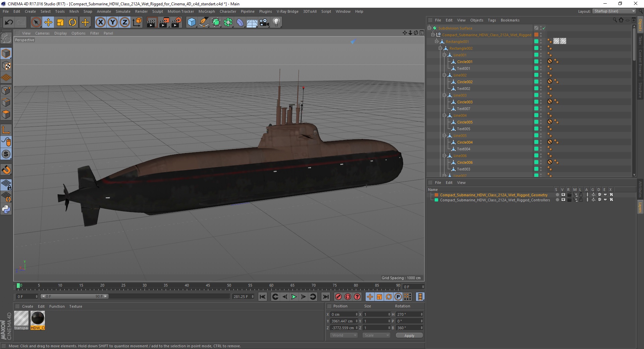Toggle Rectangle001 visibility dots

coord(541,42)
